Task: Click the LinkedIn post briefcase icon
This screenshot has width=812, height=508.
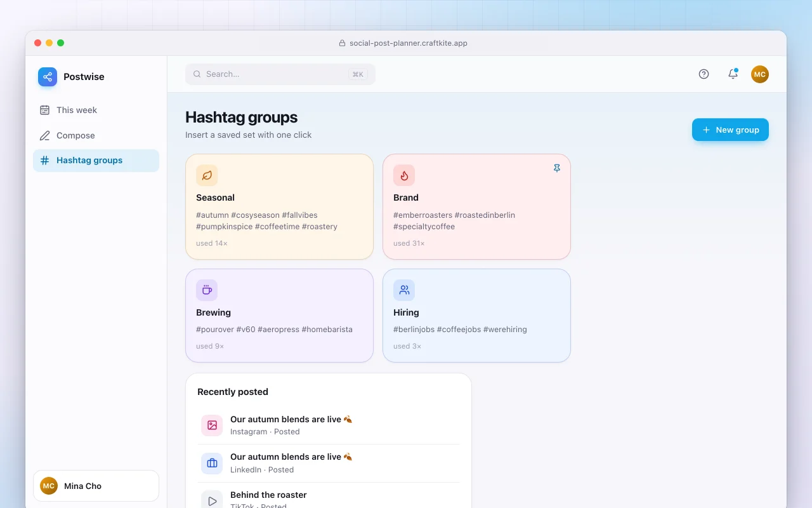Action: (212, 464)
